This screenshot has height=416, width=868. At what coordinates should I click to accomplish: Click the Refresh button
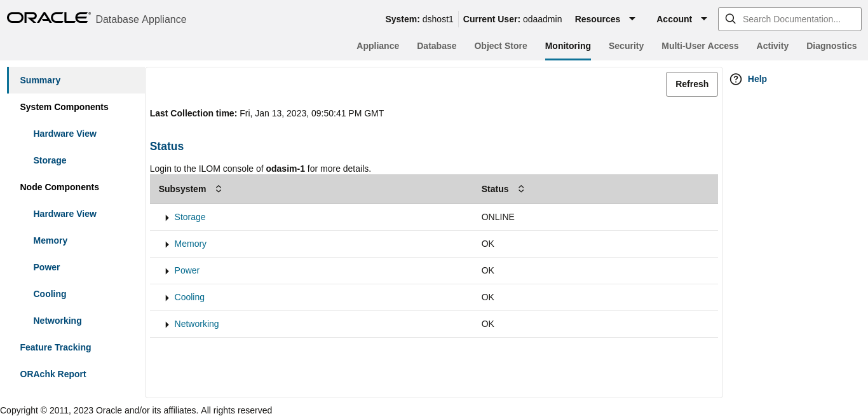pyautogui.click(x=691, y=83)
